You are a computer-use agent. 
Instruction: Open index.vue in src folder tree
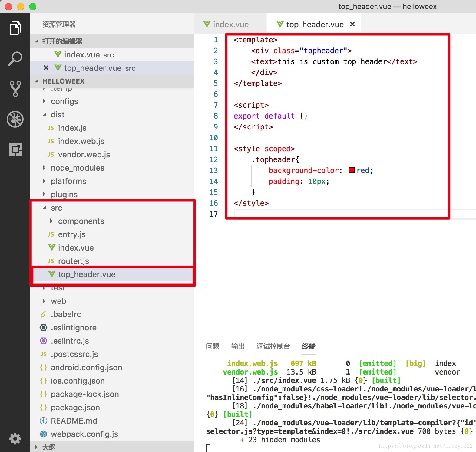tap(112, 248)
